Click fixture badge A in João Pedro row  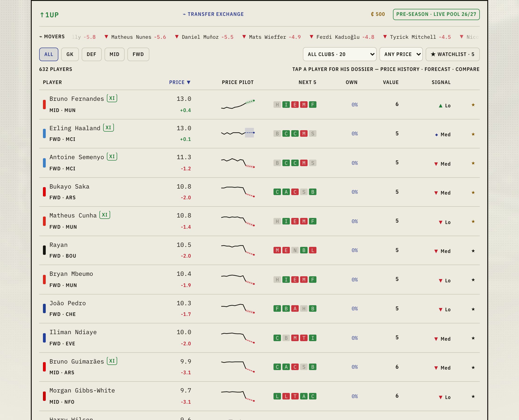pyautogui.click(x=295, y=309)
